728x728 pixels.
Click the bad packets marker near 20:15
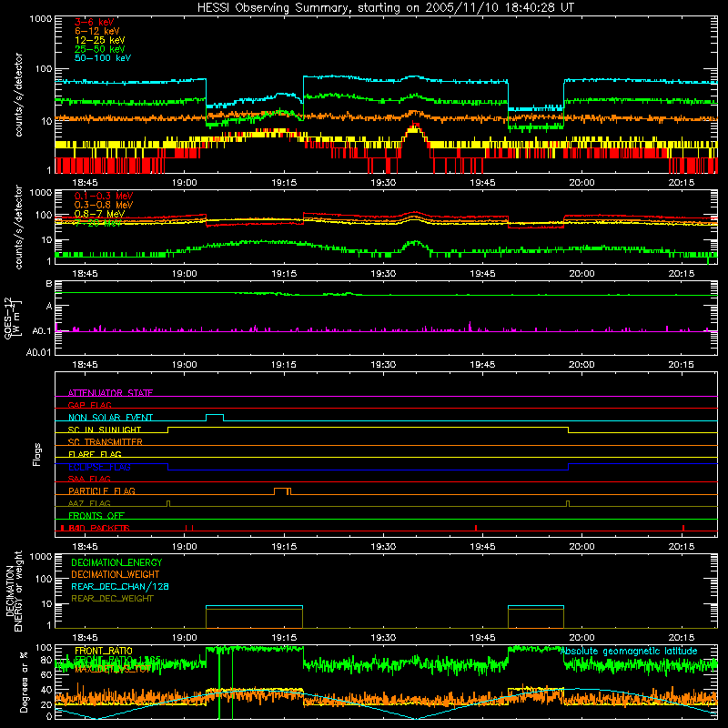[x=683, y=528]
